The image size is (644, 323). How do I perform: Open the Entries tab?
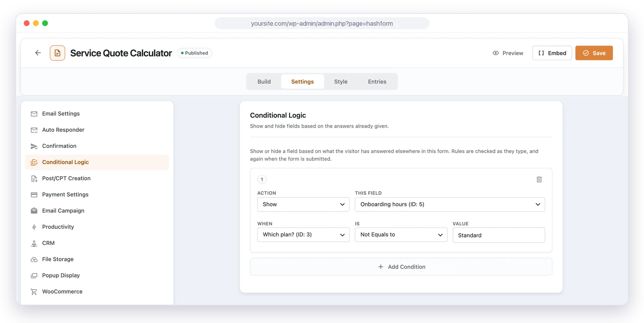pyautogui.click(x=377, y=82)
